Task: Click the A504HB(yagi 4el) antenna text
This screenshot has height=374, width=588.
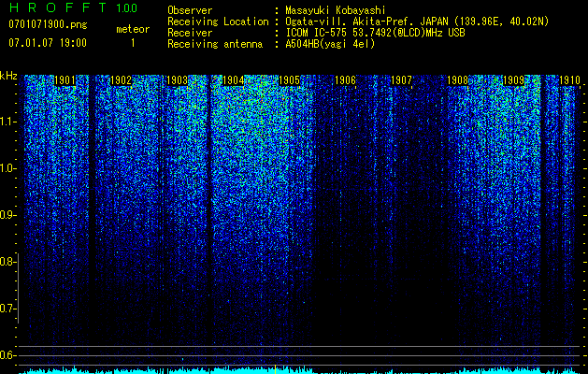Action: coord(330,44)
